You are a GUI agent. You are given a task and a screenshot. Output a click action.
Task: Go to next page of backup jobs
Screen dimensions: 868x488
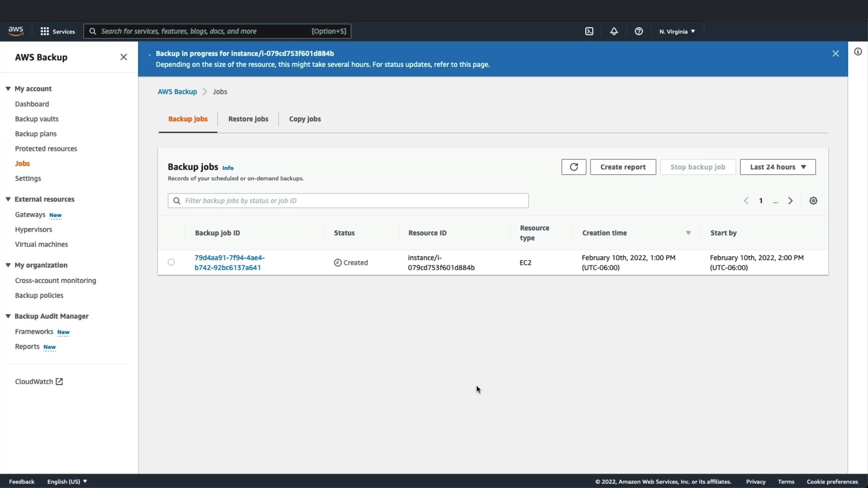click(790, 201)
